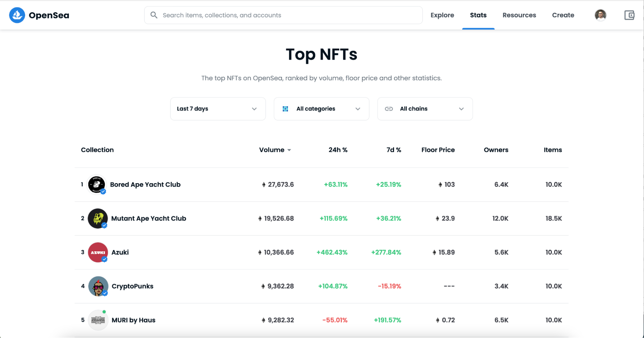Click floor price 0.72
Screen dimensions: 644x338
point(448,320)
